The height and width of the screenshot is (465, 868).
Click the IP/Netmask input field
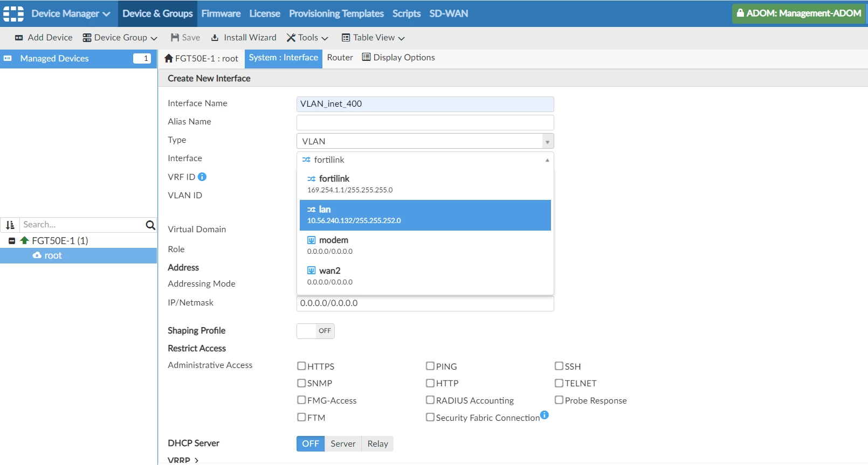[425, 303]
